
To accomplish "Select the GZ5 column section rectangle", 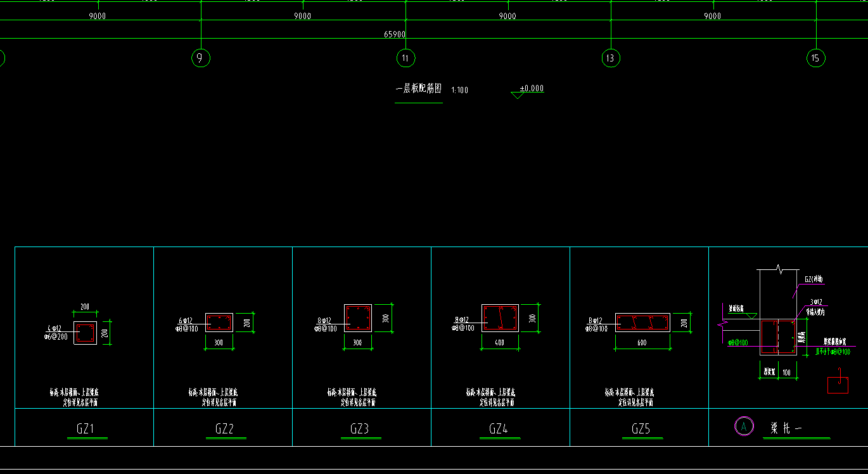I will click(x=642, y=323).
